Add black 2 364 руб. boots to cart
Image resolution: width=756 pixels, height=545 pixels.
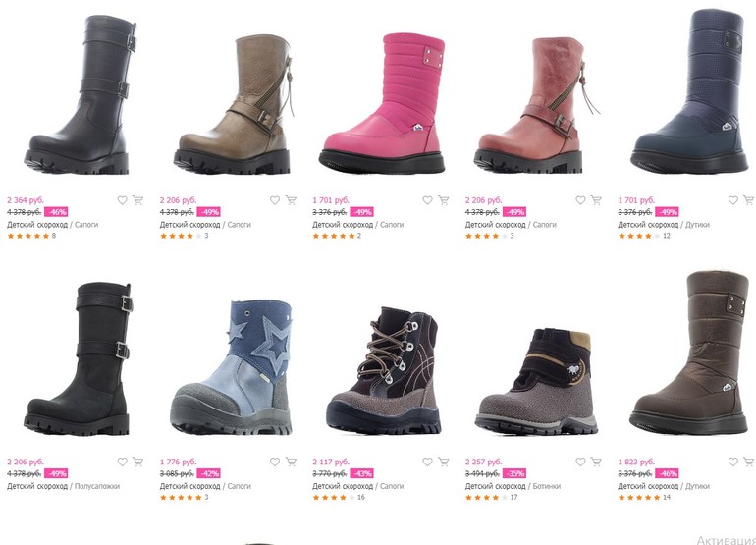[x=137, y=200]
